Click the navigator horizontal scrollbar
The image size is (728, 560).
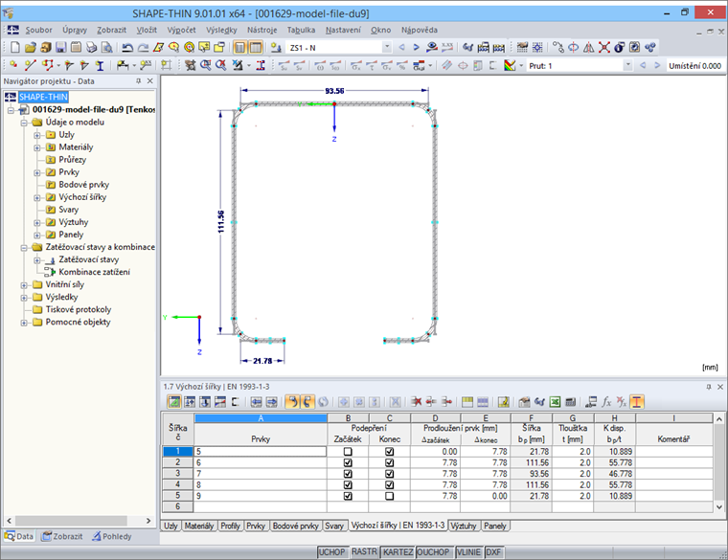point(71,521)
